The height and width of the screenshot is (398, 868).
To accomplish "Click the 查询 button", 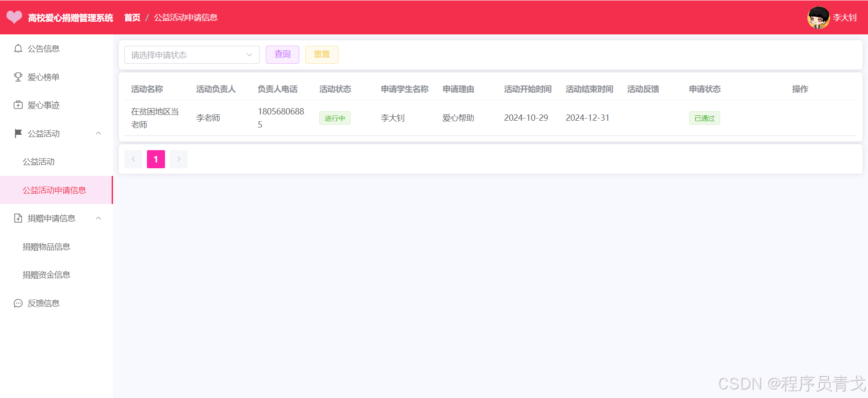I will 283,55.
